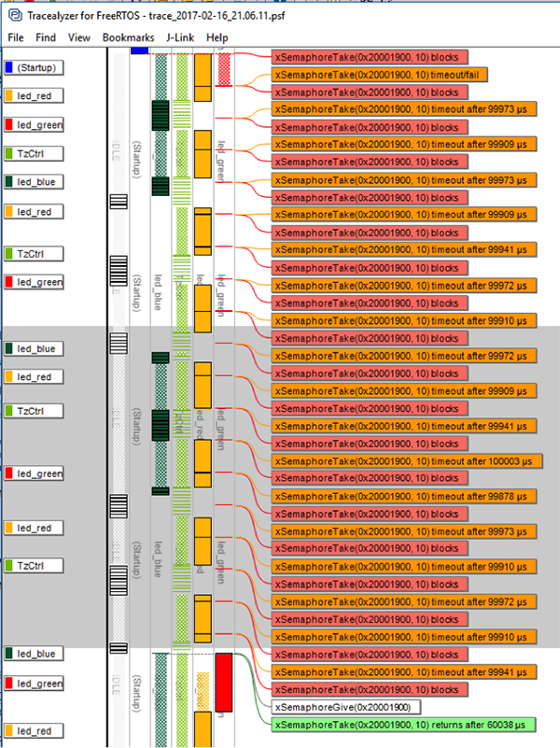Click the topmost red 'blocks' event label
Screen dimensions: 560x748
[x=370, y=57]
